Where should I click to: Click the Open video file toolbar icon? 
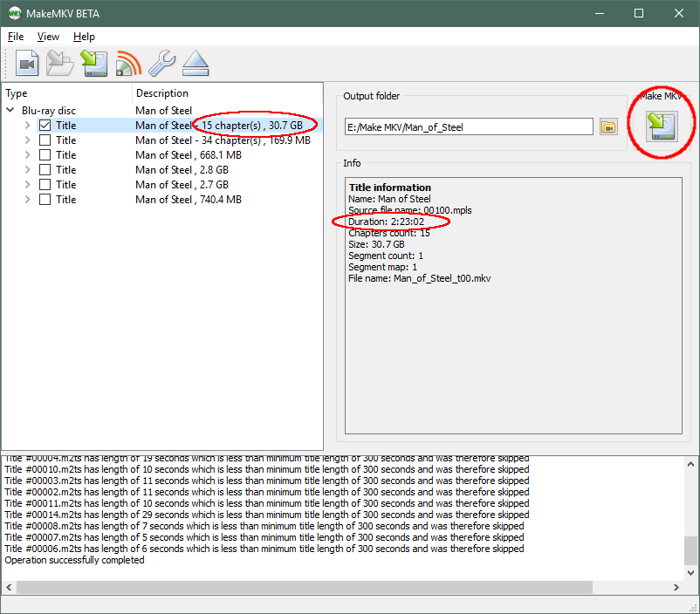point(27,64)
